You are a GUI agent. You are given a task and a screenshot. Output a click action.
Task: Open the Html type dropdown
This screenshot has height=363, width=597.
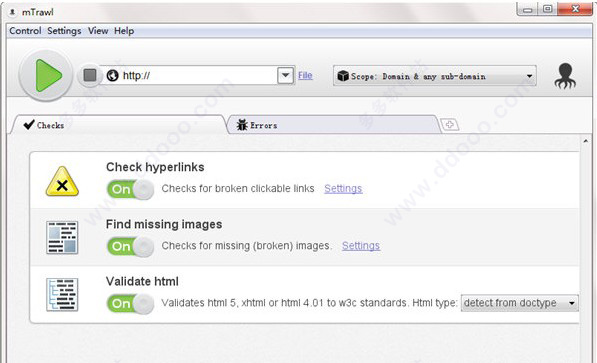coord(519,303)
